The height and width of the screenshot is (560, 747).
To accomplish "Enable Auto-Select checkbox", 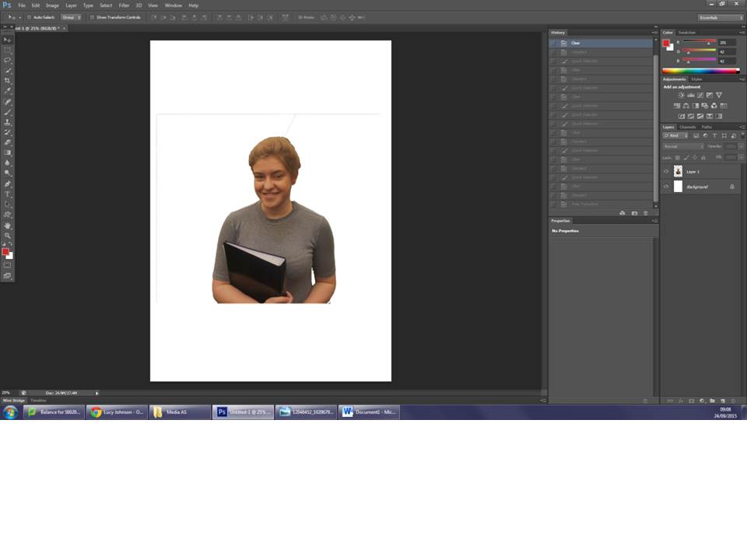I will (x=29, y=17).
